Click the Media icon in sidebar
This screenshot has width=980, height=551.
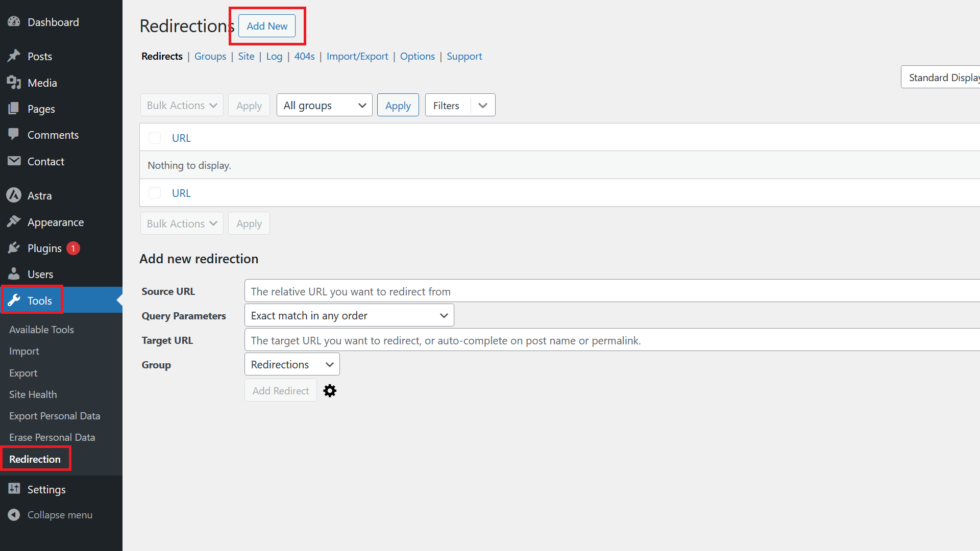(14, 82)
